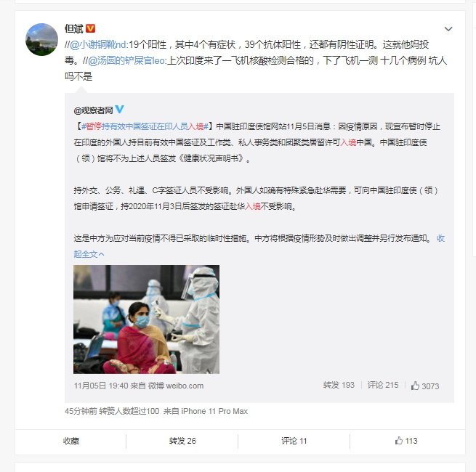Like the original post with 3073 thumbs-up

tap(425, 386)
